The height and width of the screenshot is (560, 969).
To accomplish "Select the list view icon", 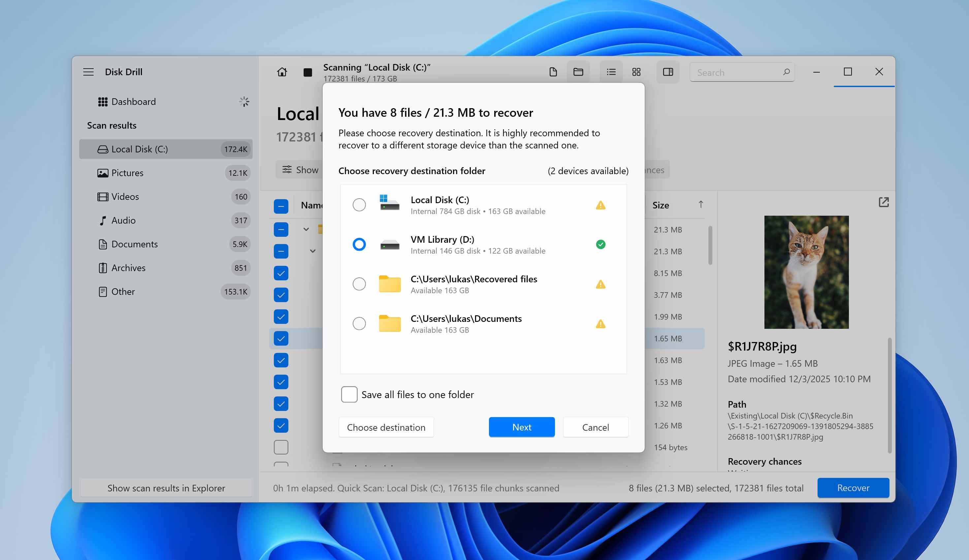I will [611, 72].
